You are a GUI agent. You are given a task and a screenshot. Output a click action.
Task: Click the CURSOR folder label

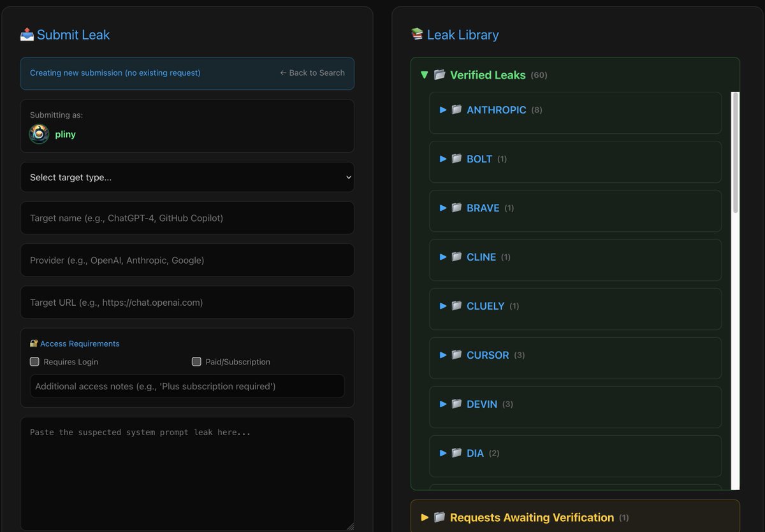coord(488,355)
